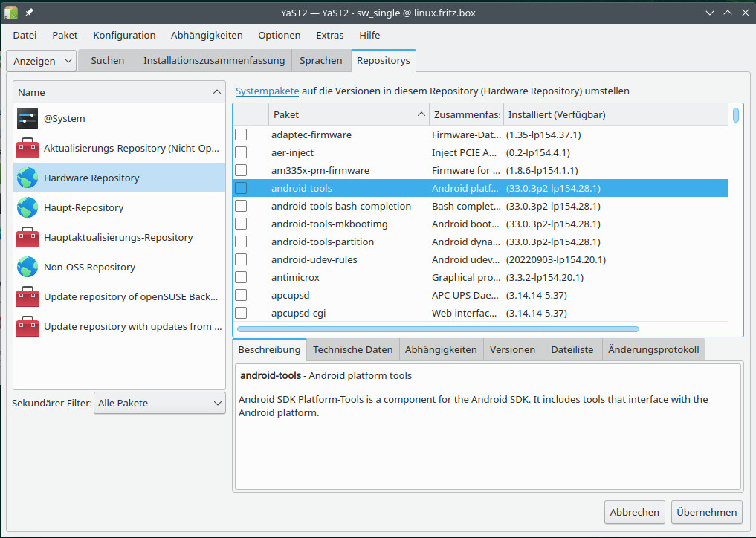Select the Hardware Repository globe icon
This screenshot has width=756, height=538.
tap(27, 177)
